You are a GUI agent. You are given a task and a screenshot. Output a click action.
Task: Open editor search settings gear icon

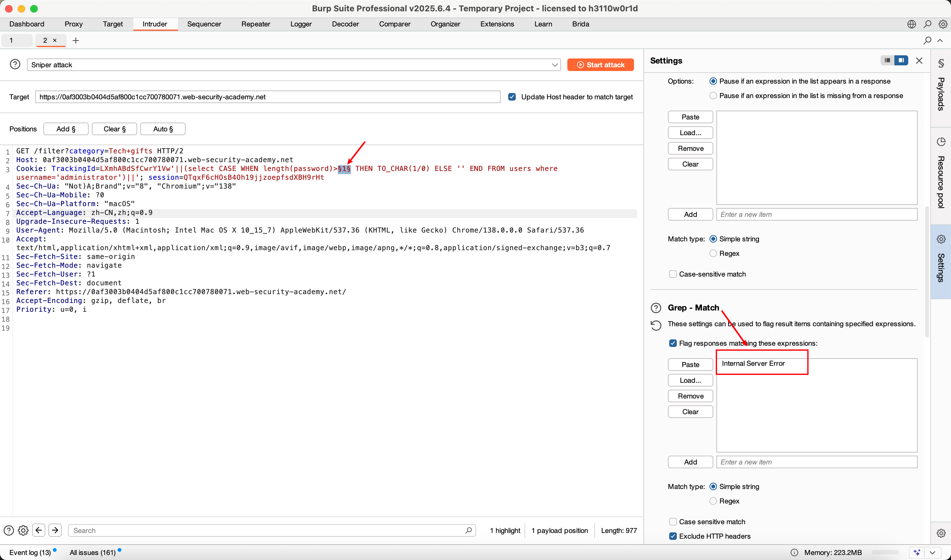tap(23, 530)
